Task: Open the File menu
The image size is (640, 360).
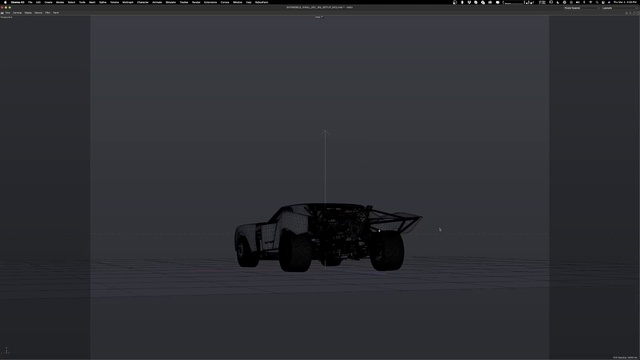Action: (x=30, y=2)
